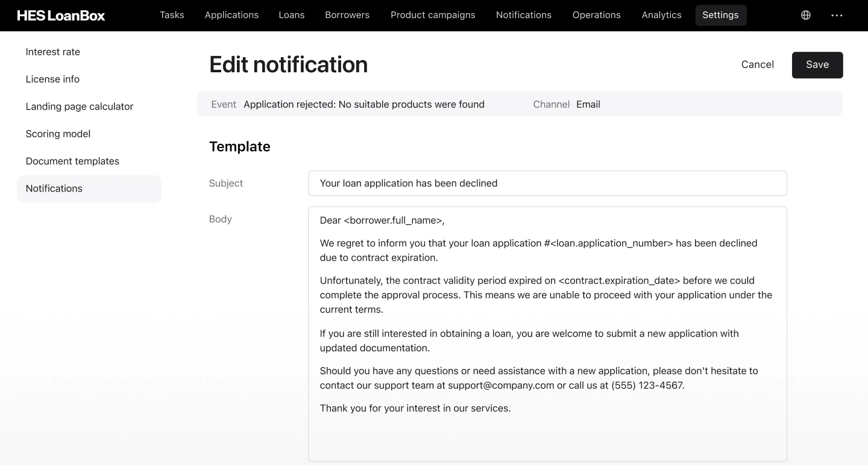Viewport: 868px width, 465px height.
Task: Click the Settings tab in the header
Action: coord(720,15)
